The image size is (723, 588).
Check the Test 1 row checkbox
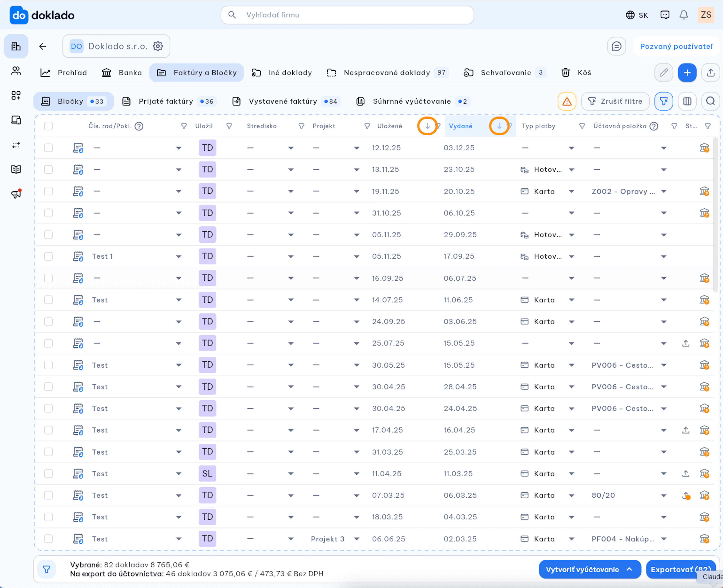coord(48,256)
